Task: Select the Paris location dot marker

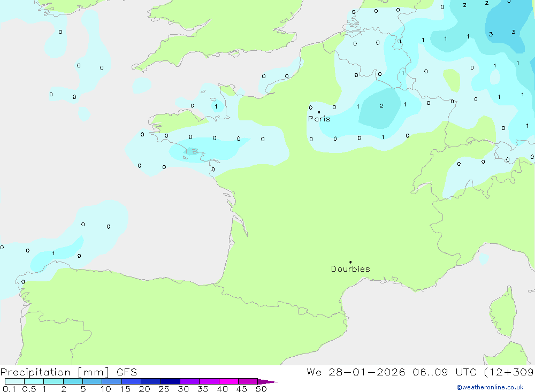Action: point(319,112)
